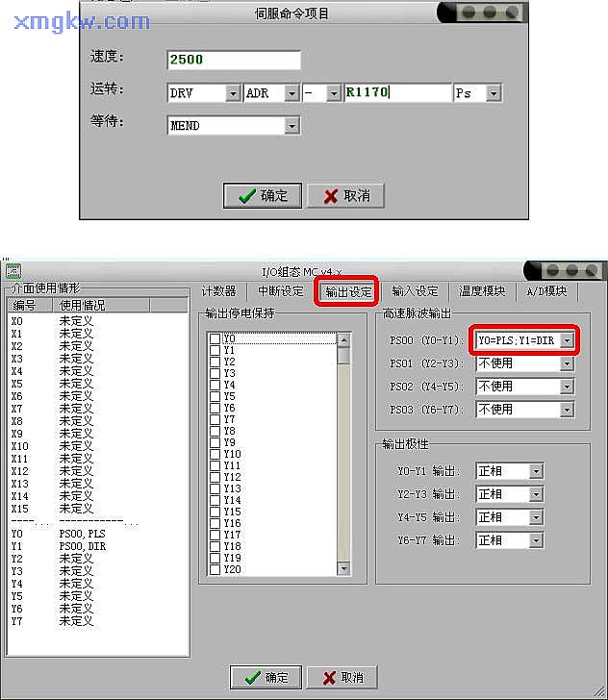
Task: Open the PSO0 (Y0-Y1) pulse output dropdown
Action: pyautogui.click(x=567, y=340)
